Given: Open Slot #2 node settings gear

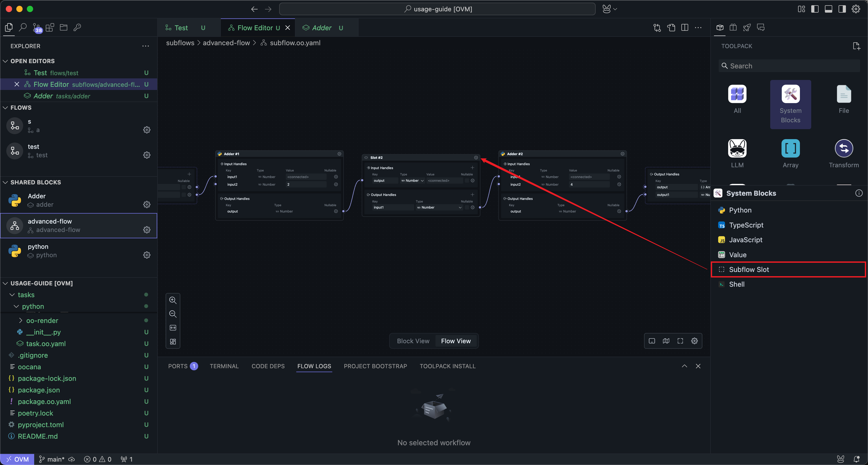Looking at the screenshot, I should pyautogui.click(x=476, y=158).
